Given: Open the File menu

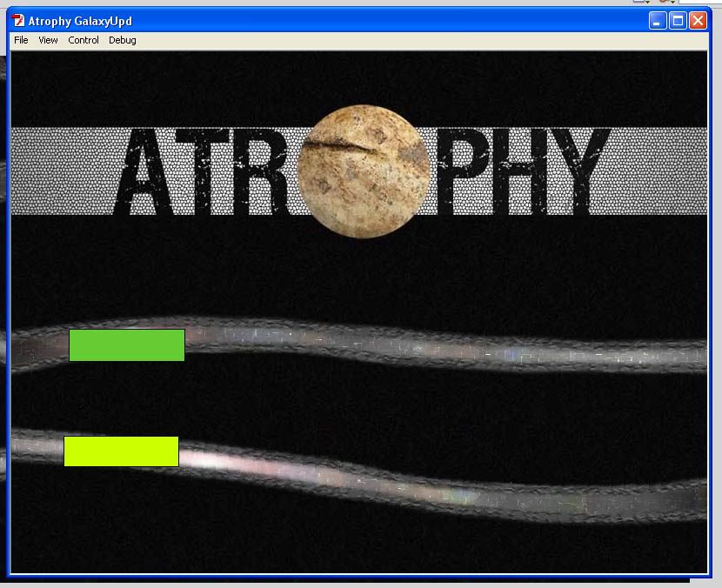Looking at the screenshot, I should coord(21,40).
